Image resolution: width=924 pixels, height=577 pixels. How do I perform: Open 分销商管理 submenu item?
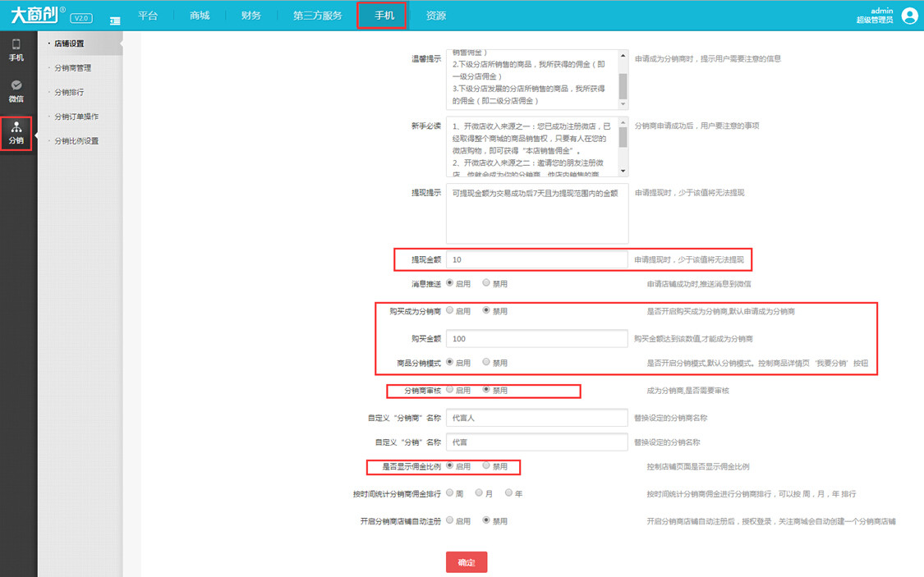(x=73, y=67)
